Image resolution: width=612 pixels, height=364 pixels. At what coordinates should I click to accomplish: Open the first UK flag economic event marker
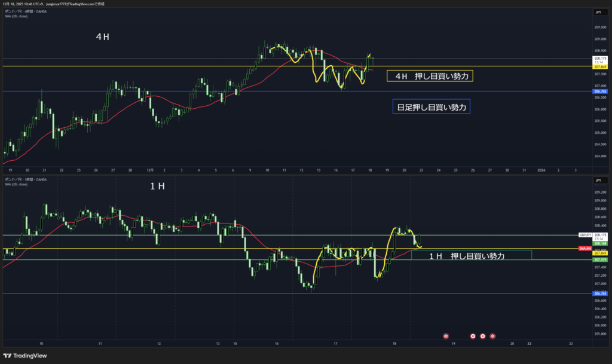tap(446, 337)
